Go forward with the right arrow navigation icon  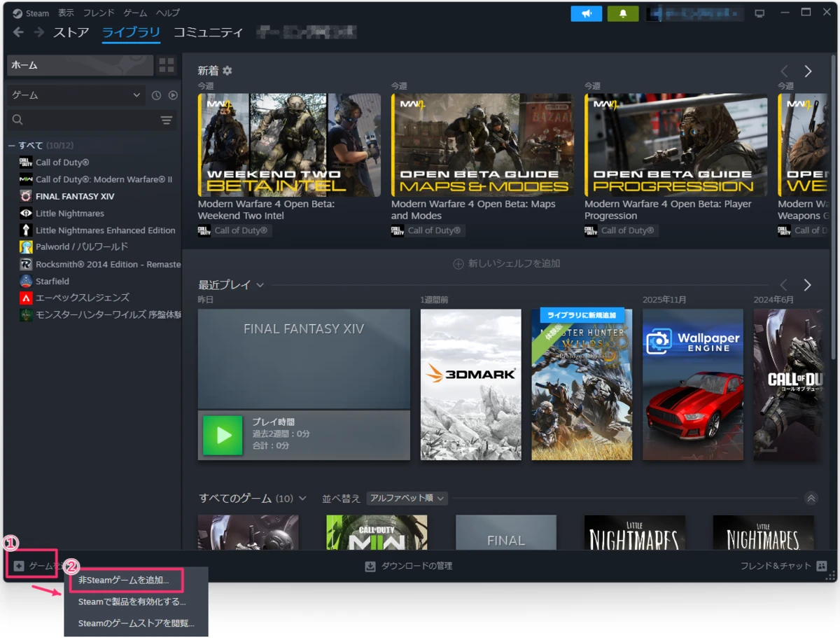[x=39, y=32]
